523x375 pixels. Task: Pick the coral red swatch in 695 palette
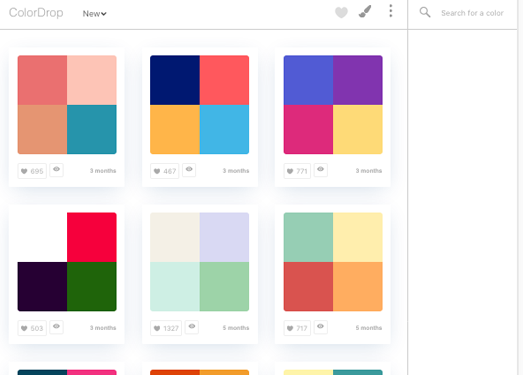tap(42, 80)
